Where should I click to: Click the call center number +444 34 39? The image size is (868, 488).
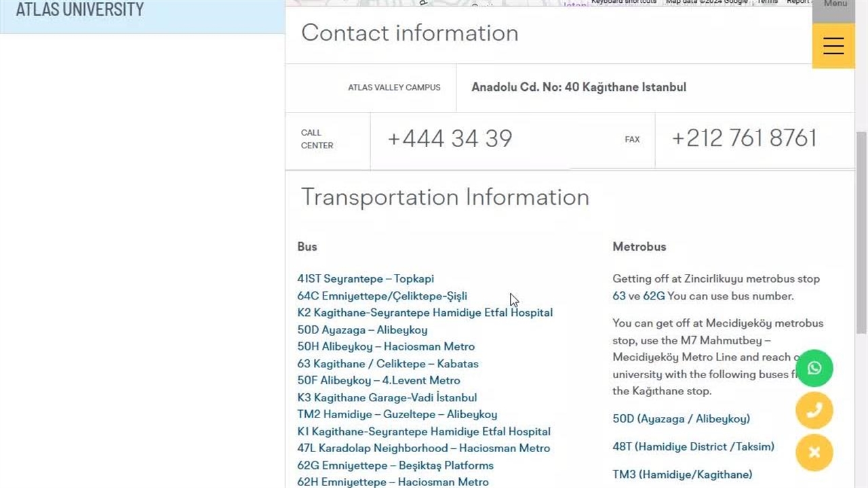[x=450, y=139]
